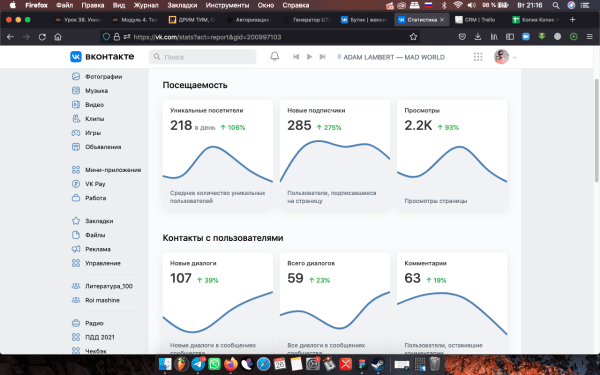This screenshot has width=600, height=375.
Task: Go back in Firefox
Action: (10, 37)
